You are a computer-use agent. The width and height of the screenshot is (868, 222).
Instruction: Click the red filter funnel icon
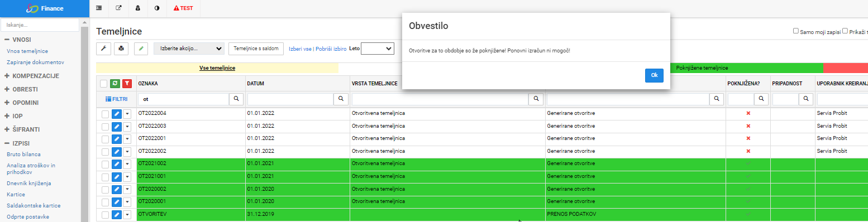[x=127, y=84]
